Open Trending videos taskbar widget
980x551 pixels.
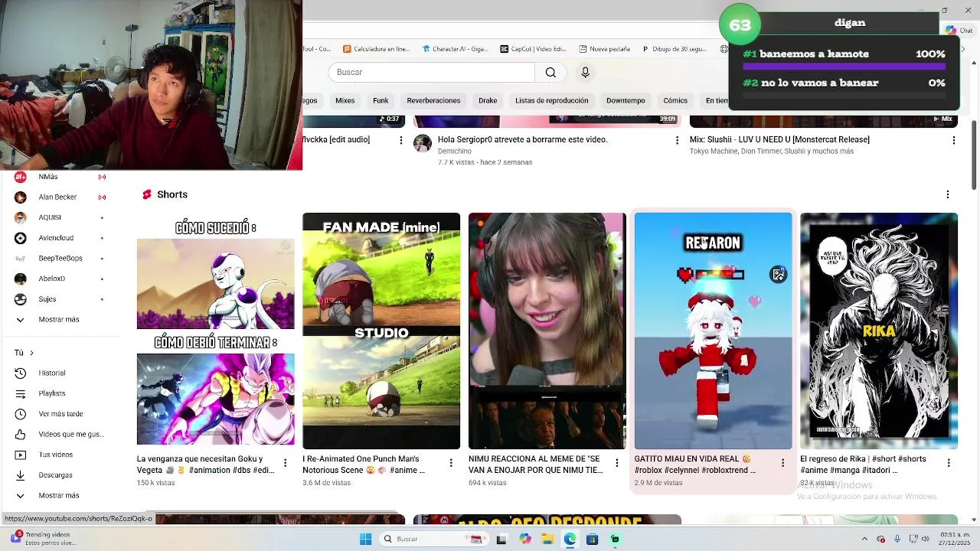tap(44, 539)
